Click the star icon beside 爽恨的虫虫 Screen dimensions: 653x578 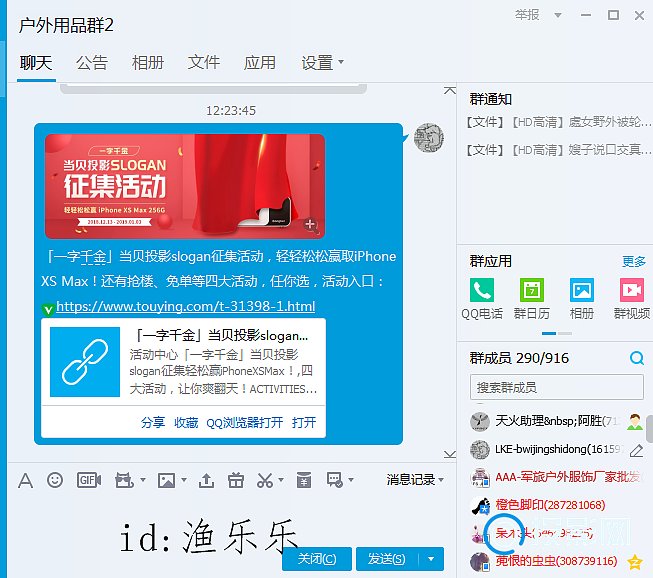(x=635, y=562)
